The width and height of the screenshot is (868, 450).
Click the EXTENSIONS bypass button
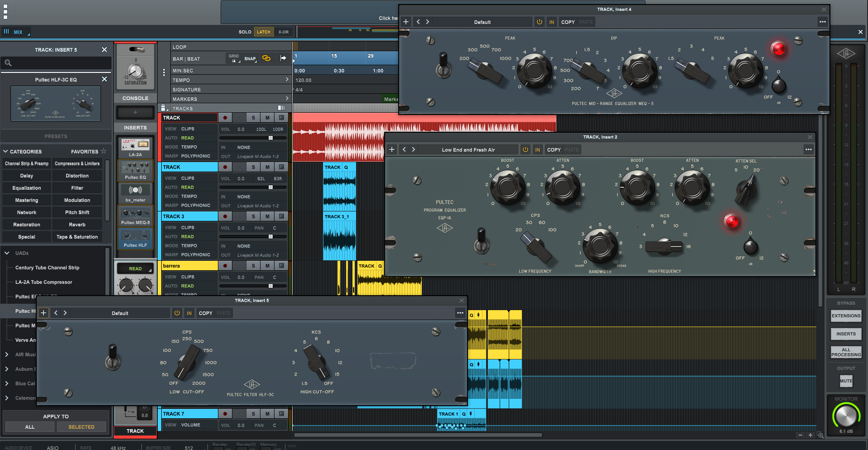[x=846, y=316]
